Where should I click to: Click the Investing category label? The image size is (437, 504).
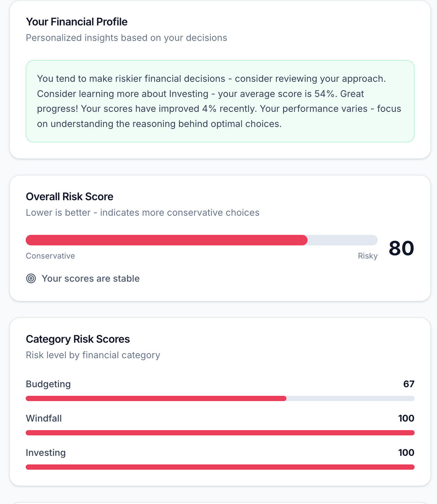(x=46, y=453)
